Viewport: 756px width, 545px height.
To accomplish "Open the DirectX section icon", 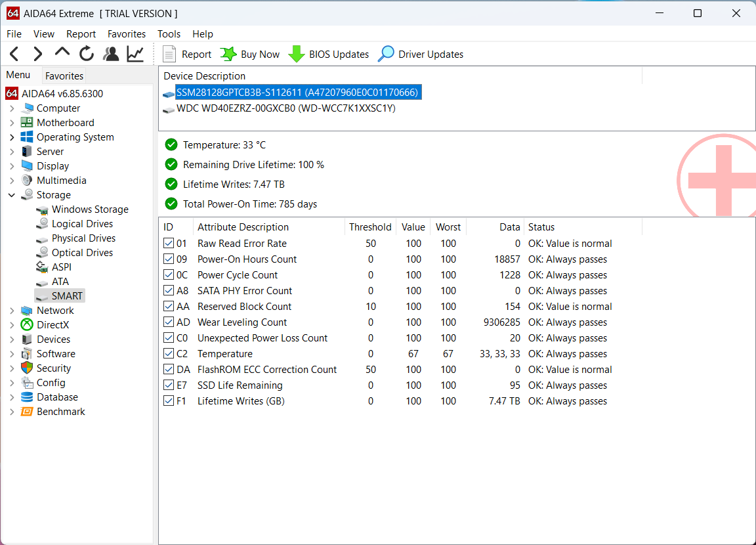I will point(26,324).
